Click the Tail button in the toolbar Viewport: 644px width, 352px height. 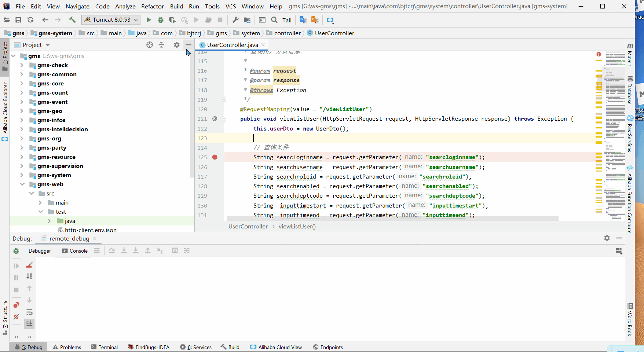coord(286,20)
